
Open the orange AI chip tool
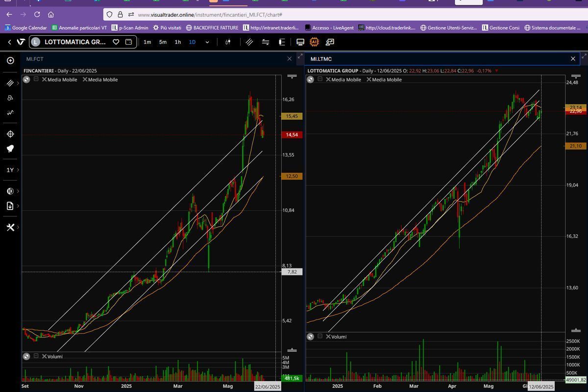point(315,42)
